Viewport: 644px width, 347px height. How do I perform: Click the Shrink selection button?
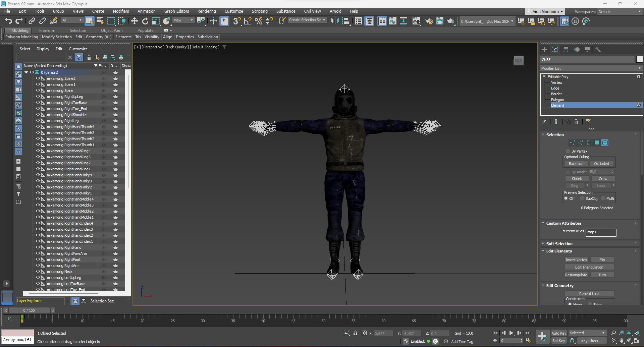point(577,179)
